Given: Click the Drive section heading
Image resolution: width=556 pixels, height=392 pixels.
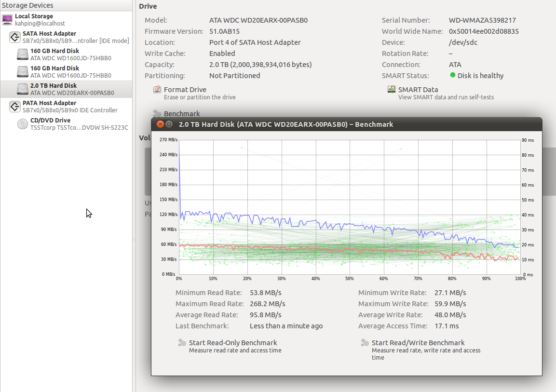Looking at the screenshot, I should (x=148, y=6).
